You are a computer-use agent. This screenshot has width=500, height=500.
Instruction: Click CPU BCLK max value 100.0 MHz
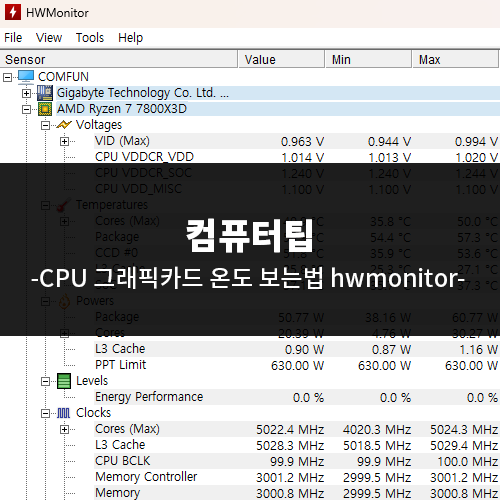point(468,462)
